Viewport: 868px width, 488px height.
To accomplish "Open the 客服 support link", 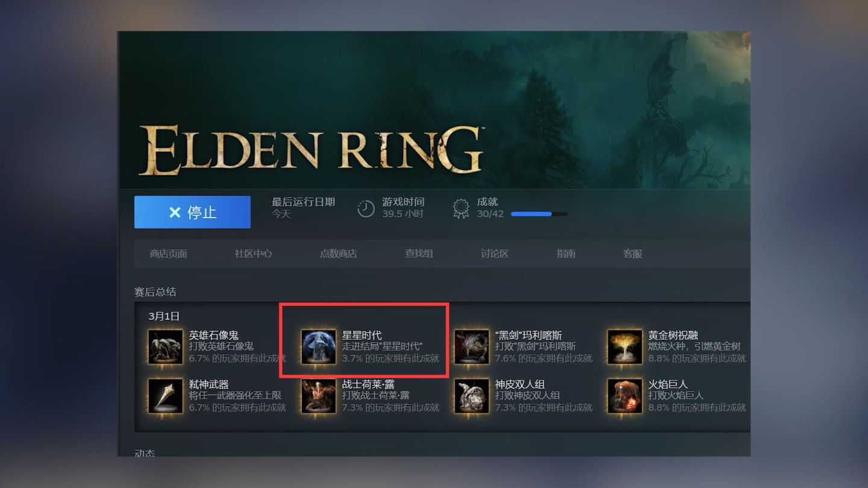I will (632, 254).
